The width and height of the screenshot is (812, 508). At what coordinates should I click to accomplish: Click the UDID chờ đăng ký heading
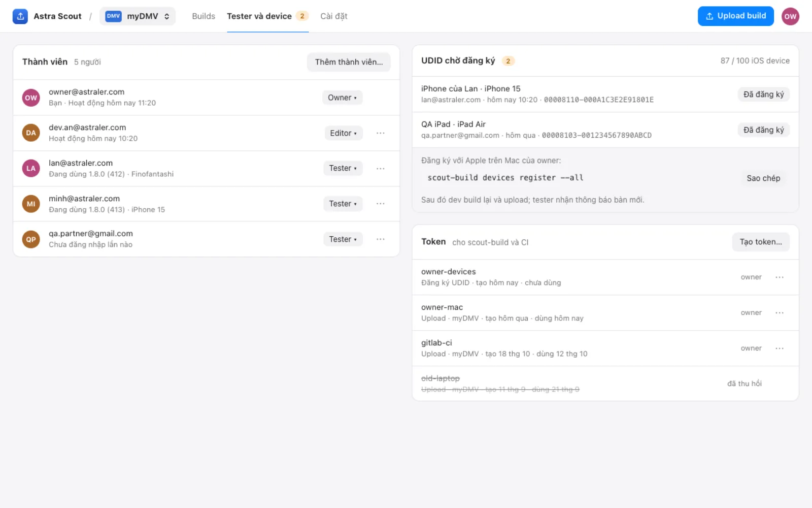(458, 61)
